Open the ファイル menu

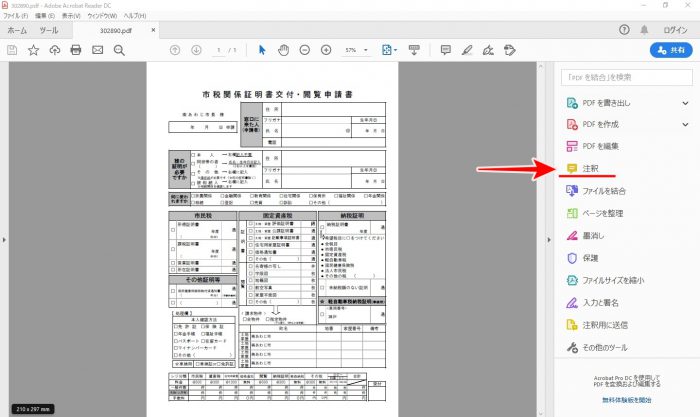coord(16,16)
